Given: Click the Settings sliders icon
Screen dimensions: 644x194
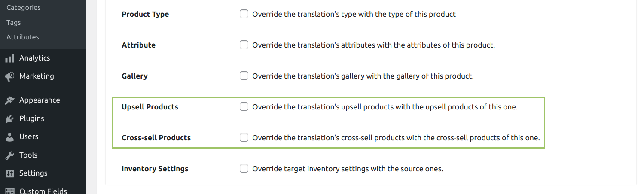Looking at the screenshot, I should click(x=9, y=173).
